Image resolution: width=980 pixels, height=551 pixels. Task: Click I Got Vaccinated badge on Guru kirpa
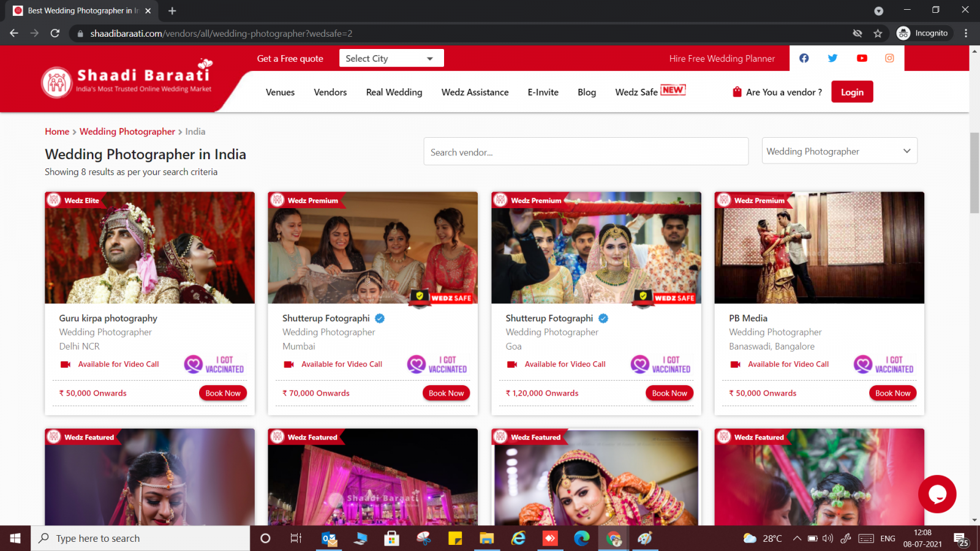pyautogui.click(x=214, y=364)
